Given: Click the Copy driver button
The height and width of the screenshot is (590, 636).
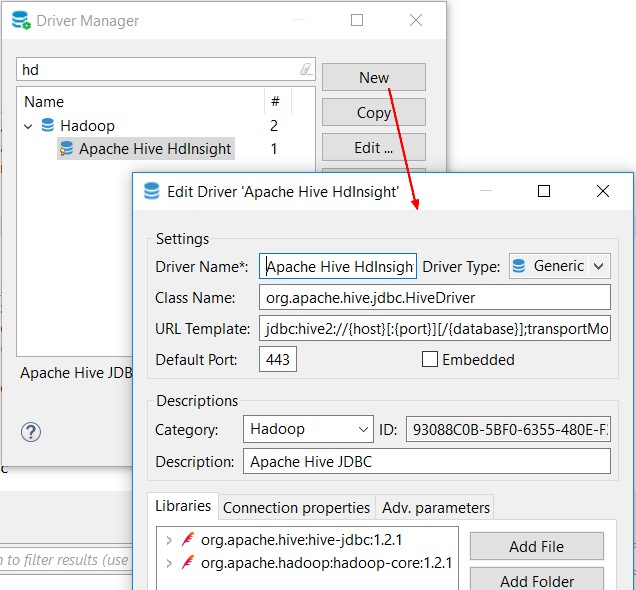Looking at the screenshot, I should [x=373, y=112].
